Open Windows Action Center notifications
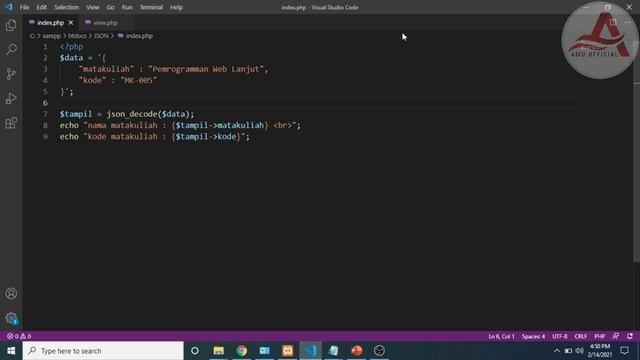 pos(624,351)
